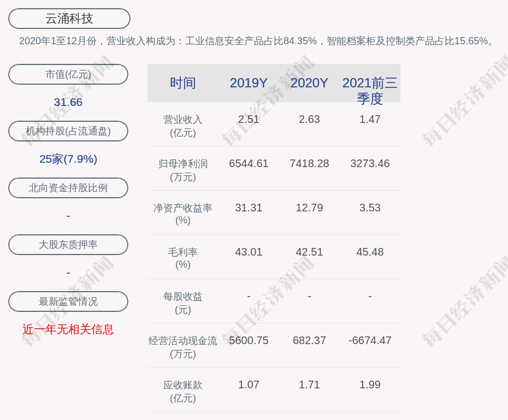Click the institutional holding value 25家(7.9%)
This screenshot has height=420, width=508.
68,159
